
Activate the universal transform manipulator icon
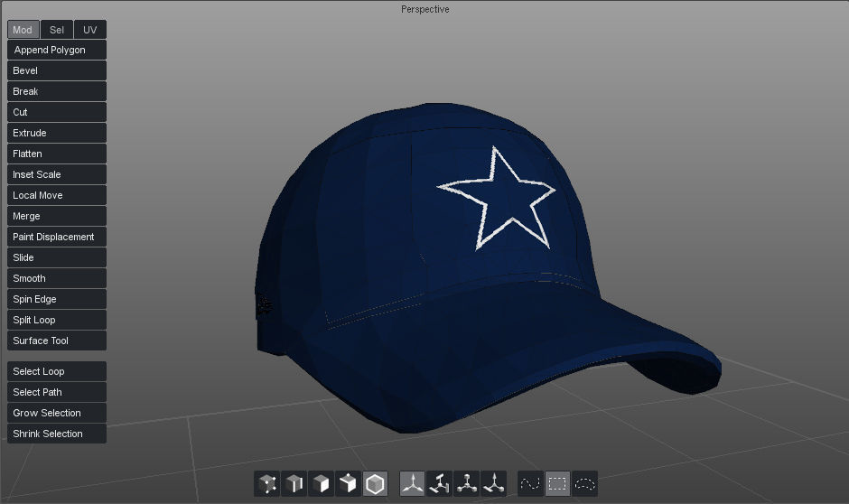[494, 483]
